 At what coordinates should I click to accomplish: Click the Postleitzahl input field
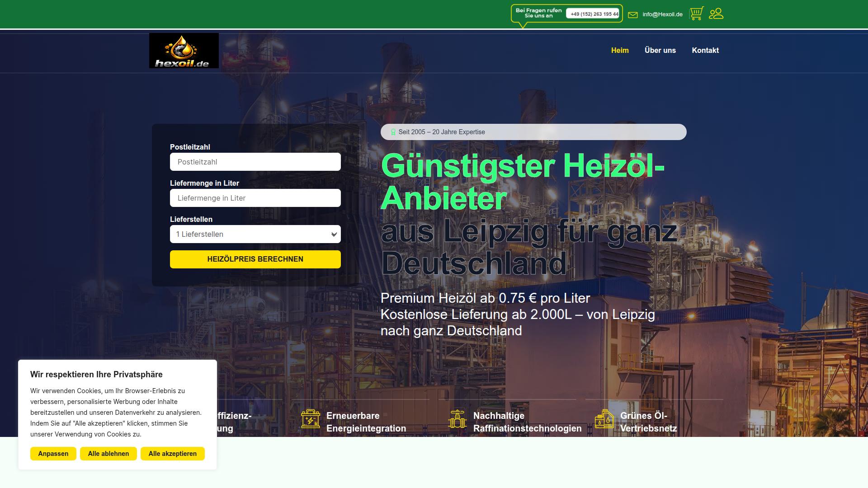point(255,161)
